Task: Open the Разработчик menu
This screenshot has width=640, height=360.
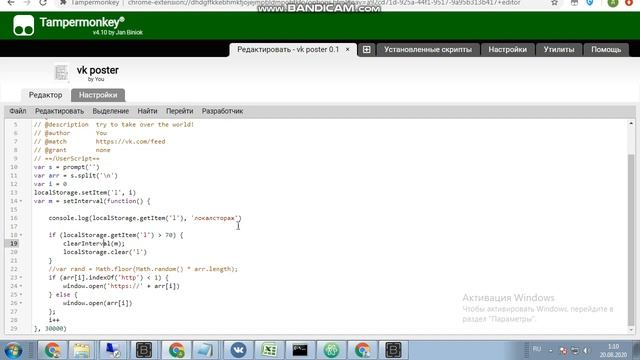Action: pyautogui.click(x=222, y=111)
